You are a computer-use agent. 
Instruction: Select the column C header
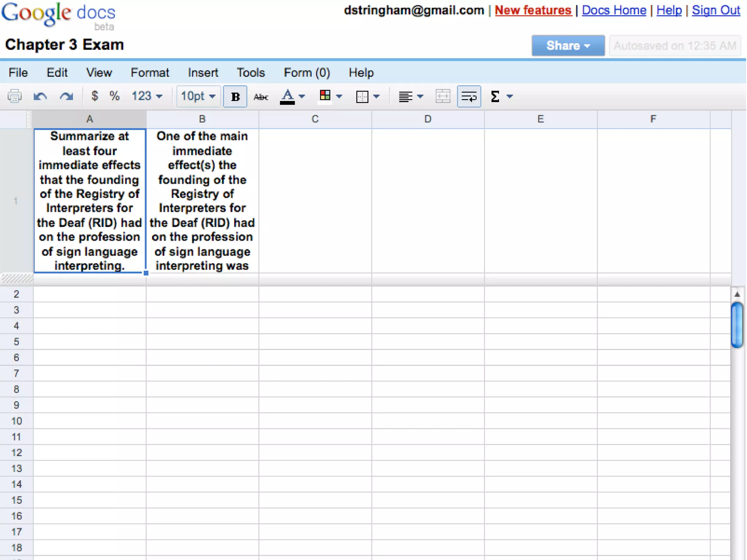pyautogui.click(x=315, y=119)
